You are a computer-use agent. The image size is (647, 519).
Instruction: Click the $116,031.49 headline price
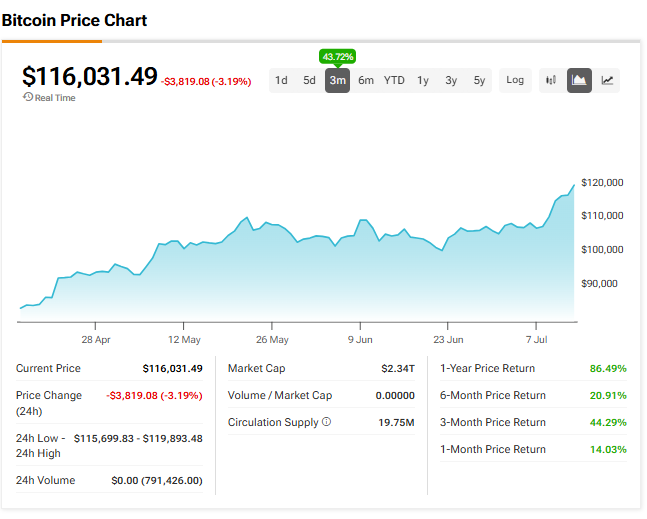90,76
